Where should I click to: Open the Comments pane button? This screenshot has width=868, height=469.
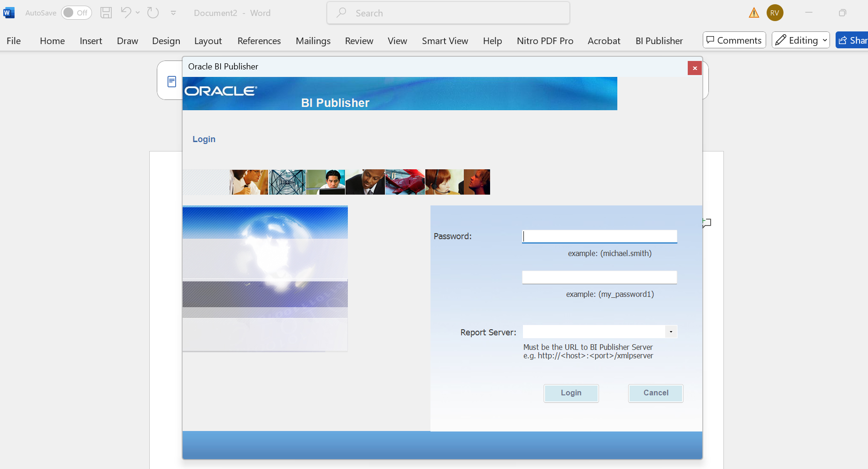pos(734,40)
